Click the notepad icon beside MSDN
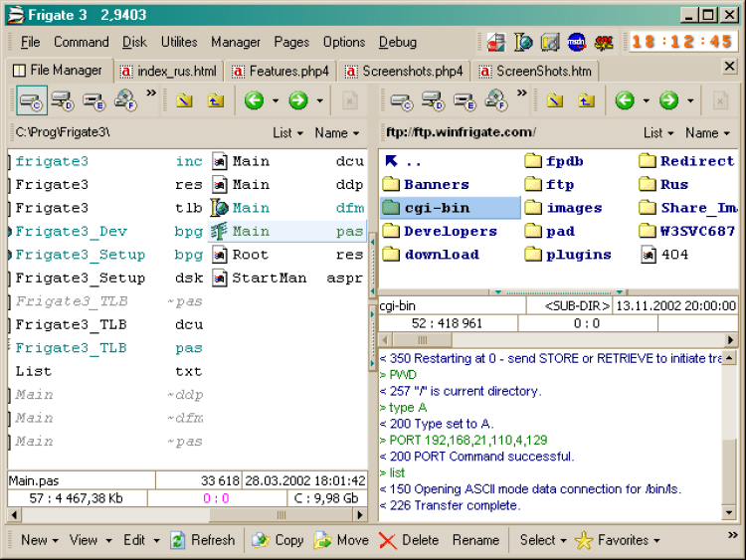The width and height of the screenshot is (746, 560). point(550,43)
